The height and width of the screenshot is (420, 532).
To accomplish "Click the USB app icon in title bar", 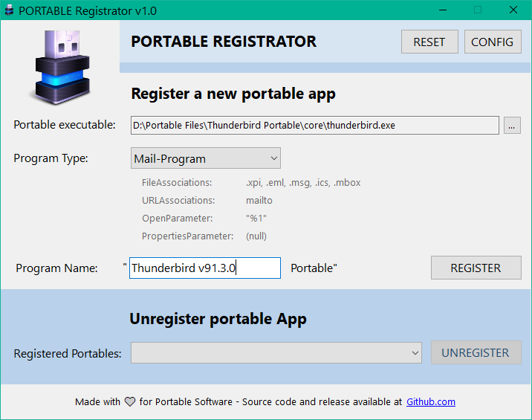I will (9, 10).
